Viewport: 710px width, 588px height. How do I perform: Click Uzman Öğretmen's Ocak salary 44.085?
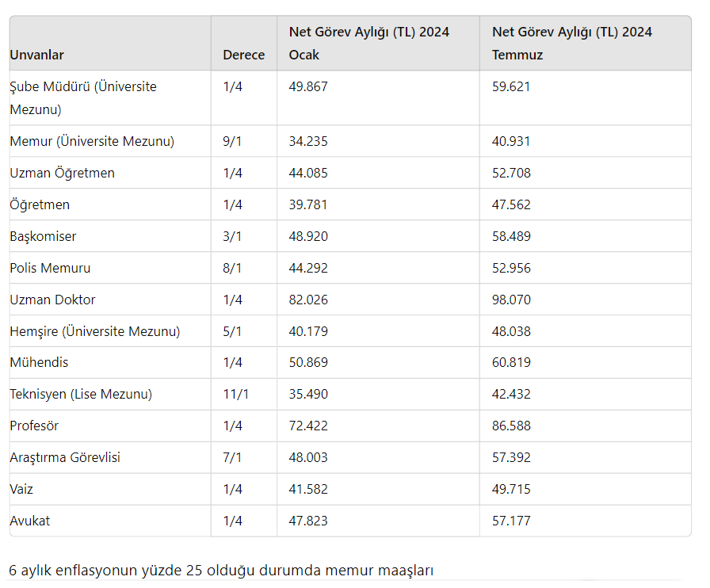pyautogui.click(x=308, y=173)
